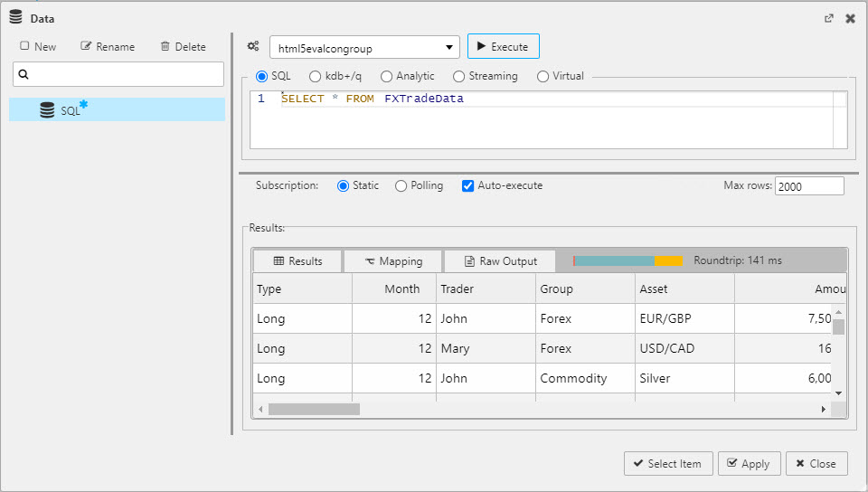Click the search magnifier icon
Screen dimensions: 868x492
coord(24,74)
